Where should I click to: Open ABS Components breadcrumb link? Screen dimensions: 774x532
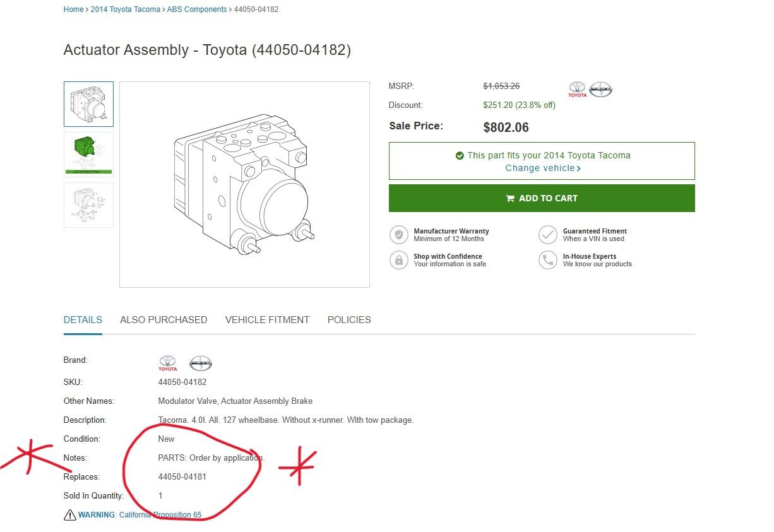click(x=197, y=9)
